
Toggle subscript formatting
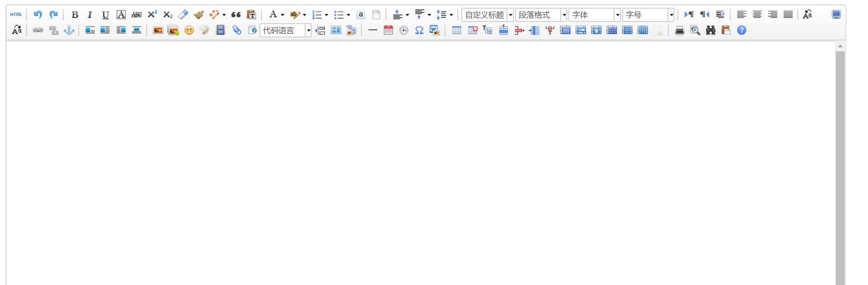pyautogui.click(x=168, y=15)
